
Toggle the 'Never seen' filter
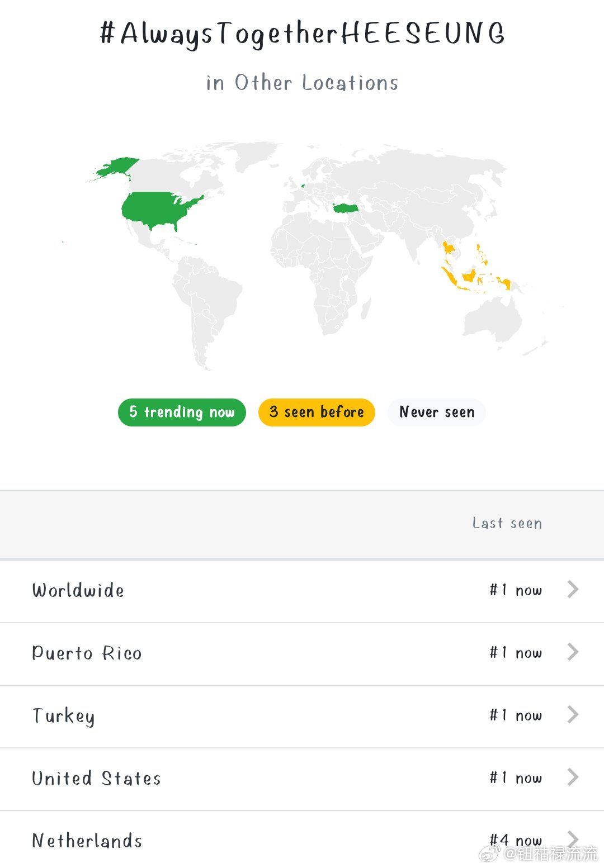(437, 412)
